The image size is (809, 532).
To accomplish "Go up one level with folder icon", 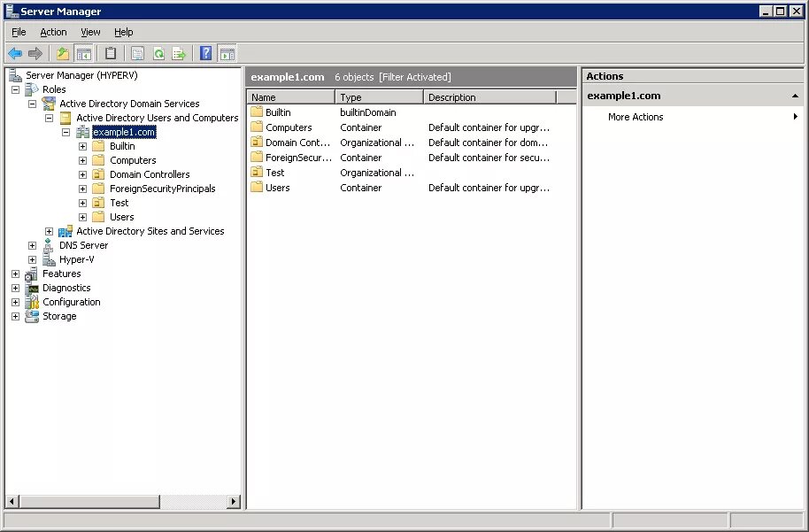I will point(63,53).
